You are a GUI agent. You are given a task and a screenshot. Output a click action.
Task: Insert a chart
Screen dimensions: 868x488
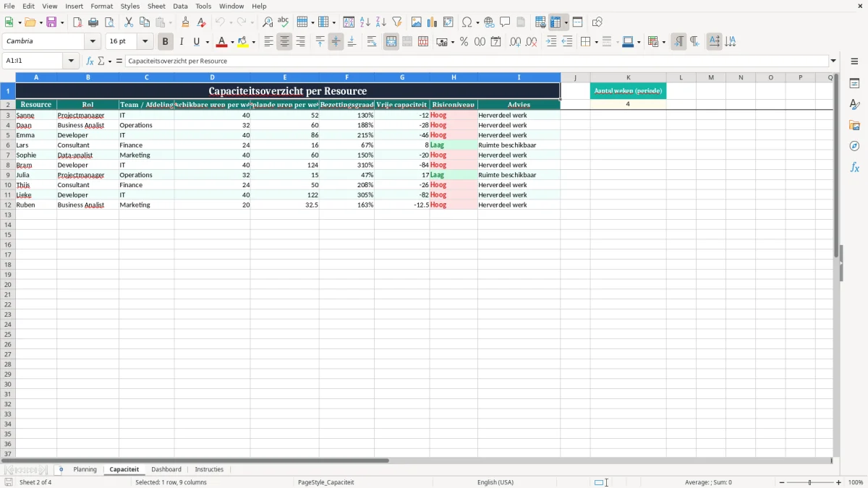pyautogui.click(x=433, y=22)
